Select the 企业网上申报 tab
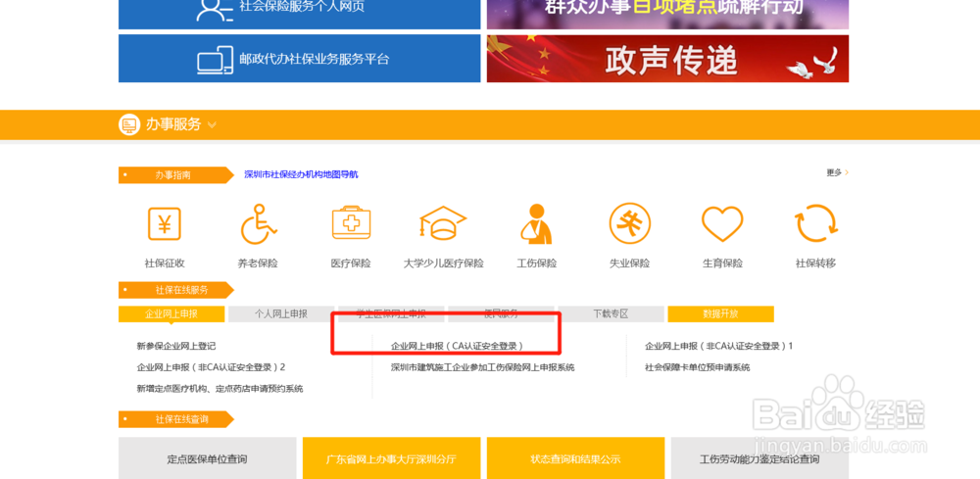 coord(171,314)
